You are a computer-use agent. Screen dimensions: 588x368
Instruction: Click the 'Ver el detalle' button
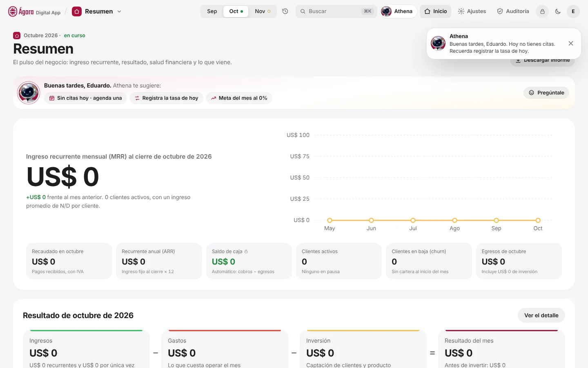click(541, 315)
